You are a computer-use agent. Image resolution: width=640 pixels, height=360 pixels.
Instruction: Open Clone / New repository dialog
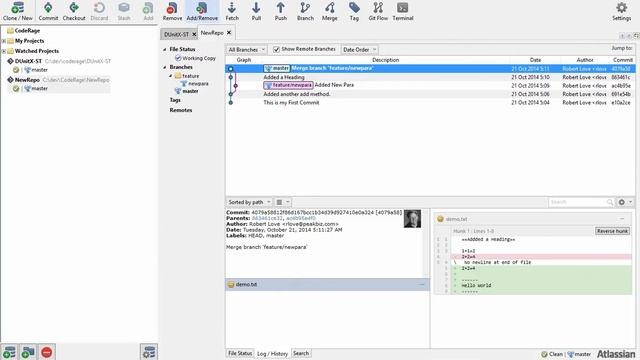[18, 11]
